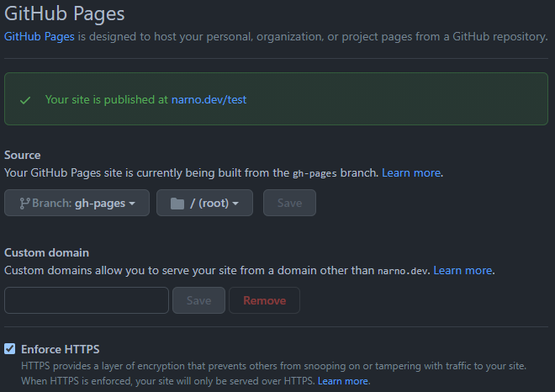Open Learn more link about custom domains

tap(463, 270)
